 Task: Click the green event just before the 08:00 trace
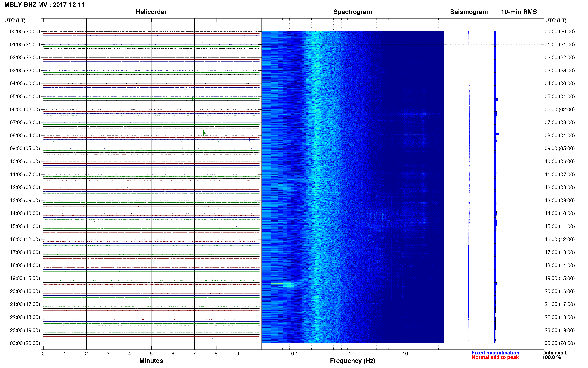204,133
